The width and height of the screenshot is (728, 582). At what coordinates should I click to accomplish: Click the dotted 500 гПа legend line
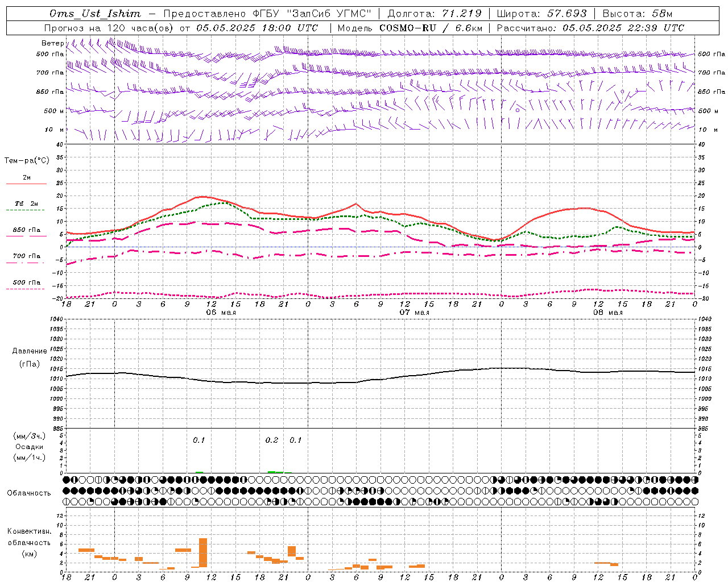[26, 289]
